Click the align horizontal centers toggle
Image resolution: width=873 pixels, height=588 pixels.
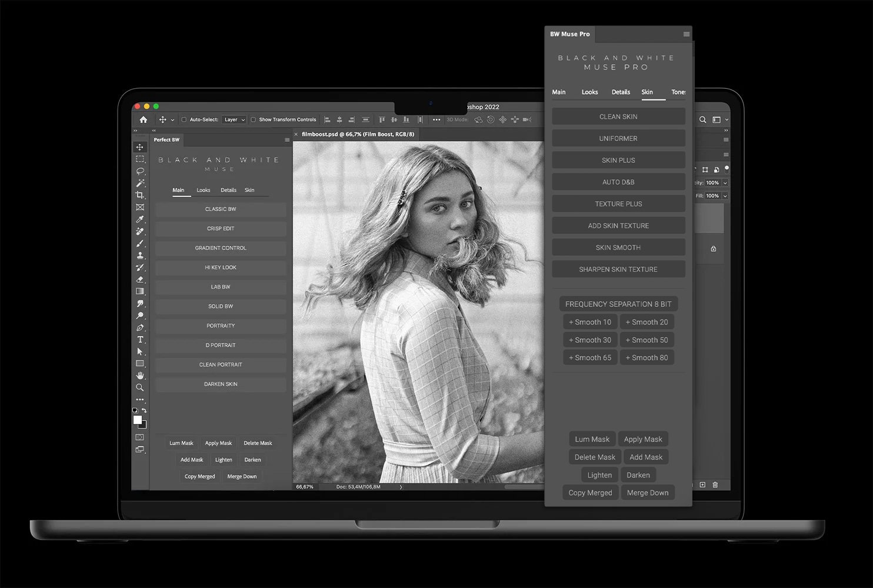point(339,119)
